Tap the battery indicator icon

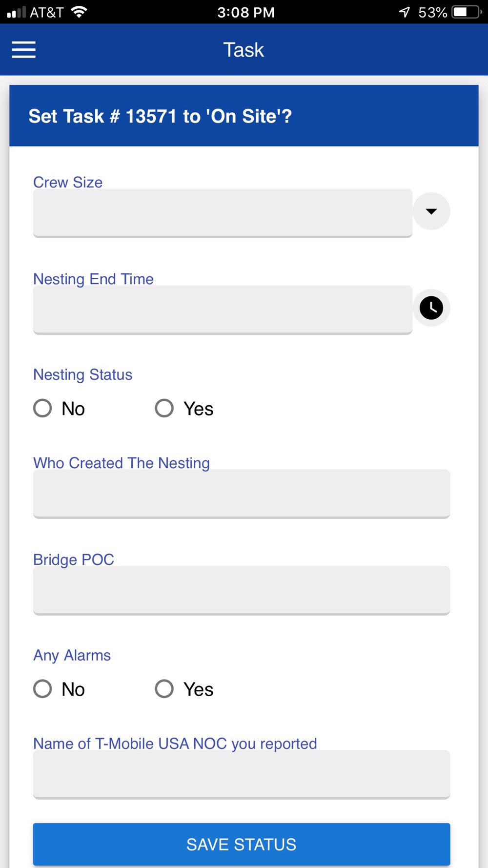(x=467, y=12)
